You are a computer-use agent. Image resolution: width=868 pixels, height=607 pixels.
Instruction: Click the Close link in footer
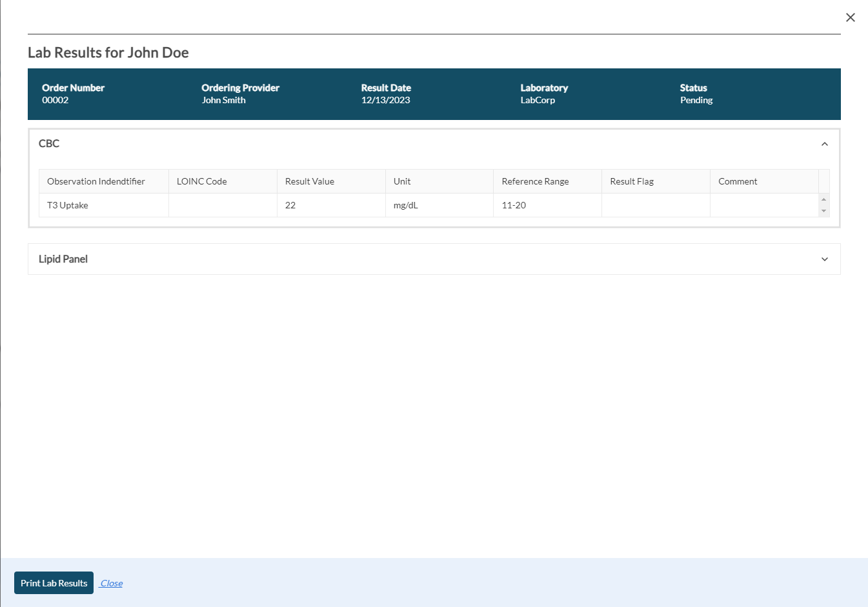[x=111, y=583]
